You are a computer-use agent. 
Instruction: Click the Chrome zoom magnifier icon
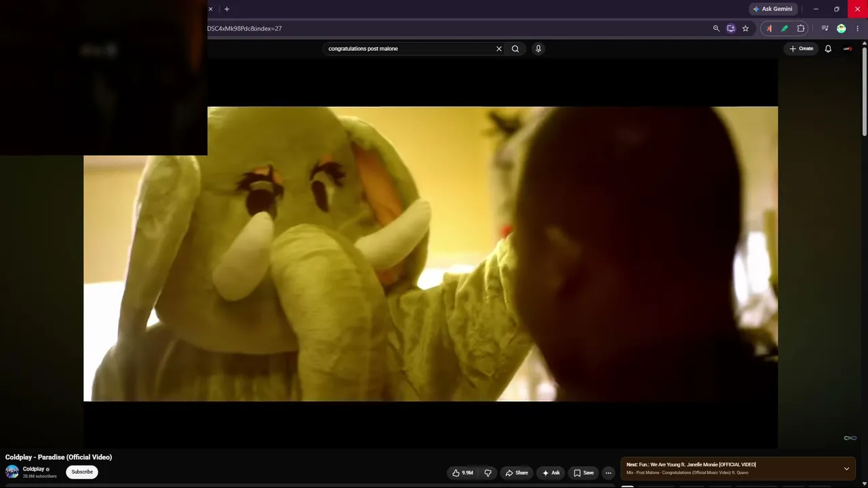pos(716,28)
